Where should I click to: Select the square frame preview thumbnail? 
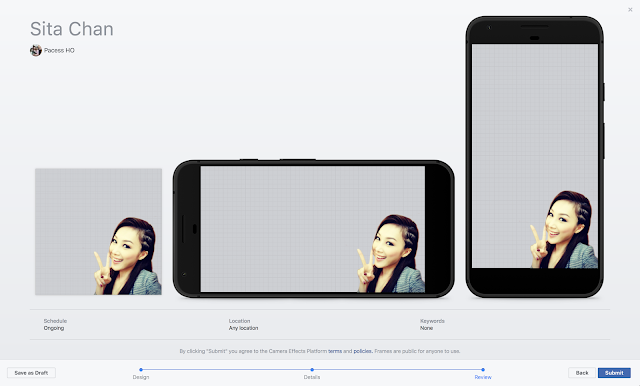[x=98, y=231]
